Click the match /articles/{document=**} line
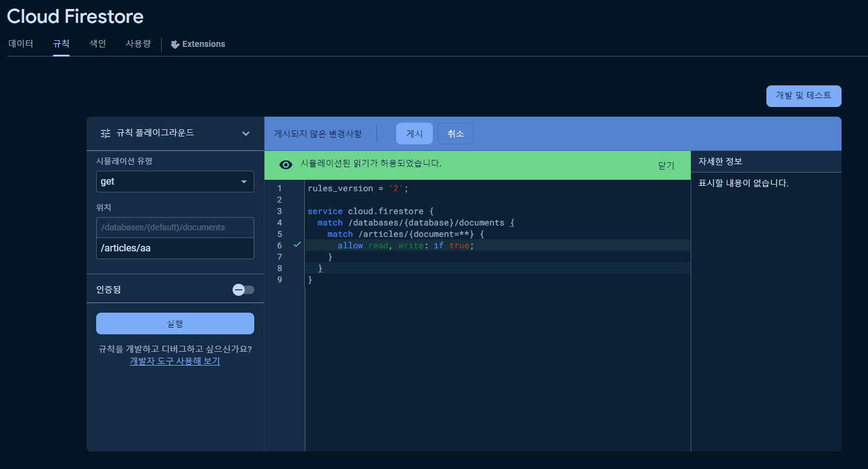The height and width of the screenshot is (469, 868). click(406, 234)
